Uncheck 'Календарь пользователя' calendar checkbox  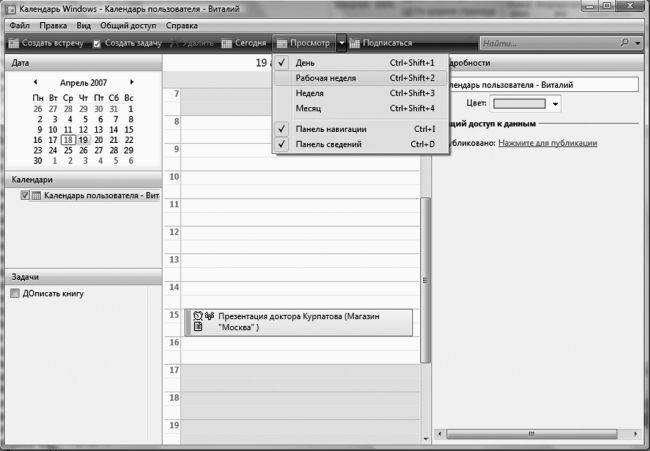coord(25,196)
